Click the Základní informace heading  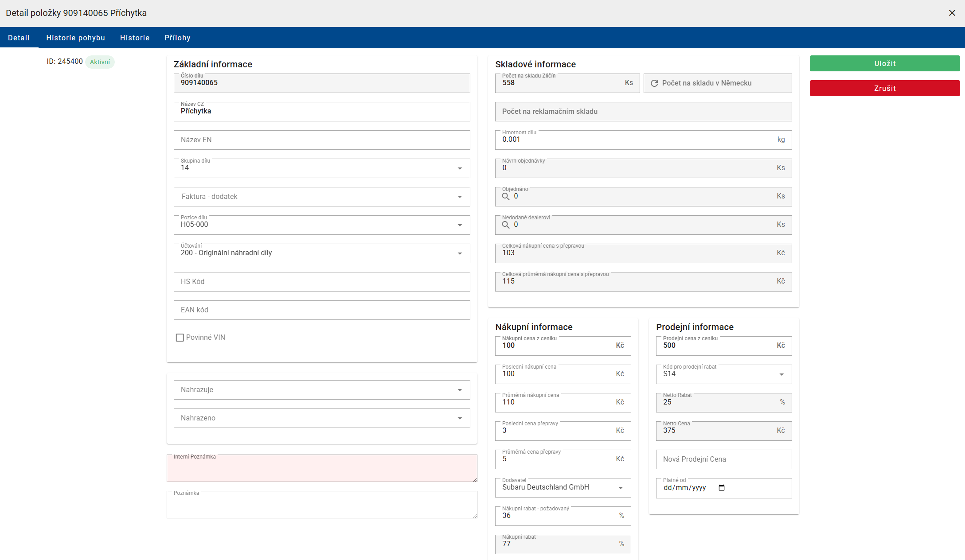(213, 64)
